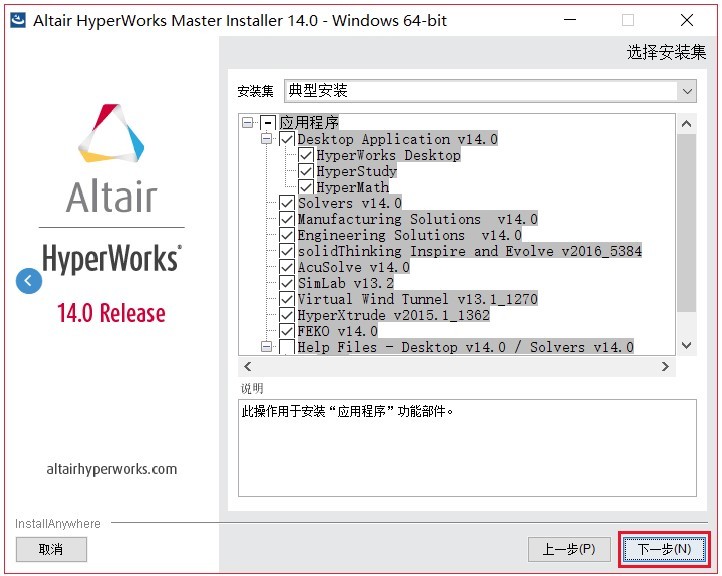
Task: Select the HyperMath label
Action: (x=352, y=187)
